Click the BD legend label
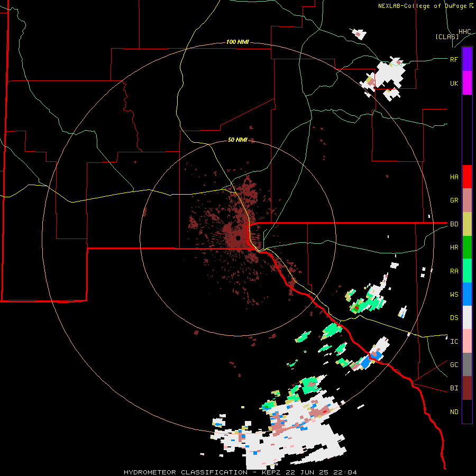 click(x=454, y=224)
